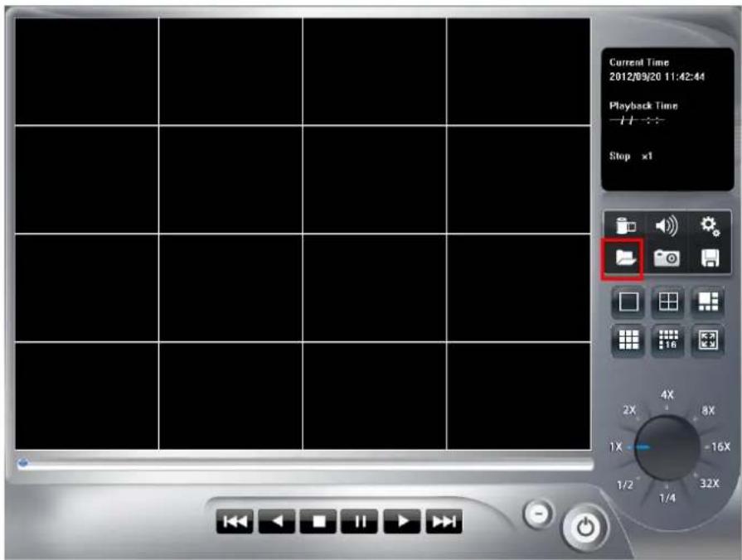Click the open folder file icon
Viewport: 742px width, 560px height.
coord(625,258)
